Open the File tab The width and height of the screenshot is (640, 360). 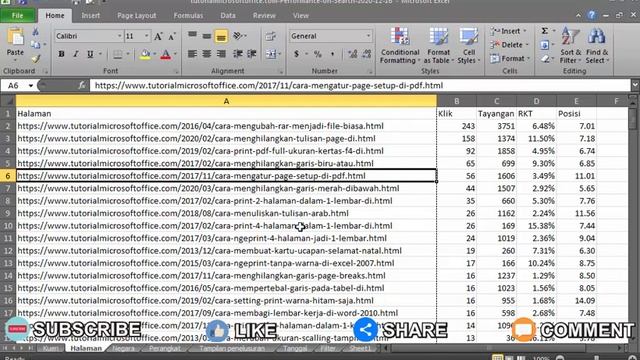18,16
